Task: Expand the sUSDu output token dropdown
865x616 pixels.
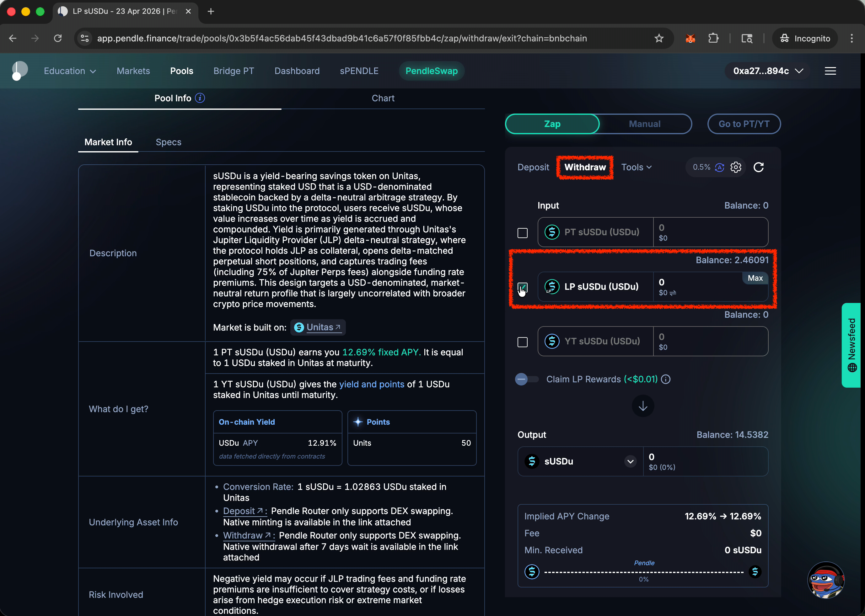Action: pos(630,462)
